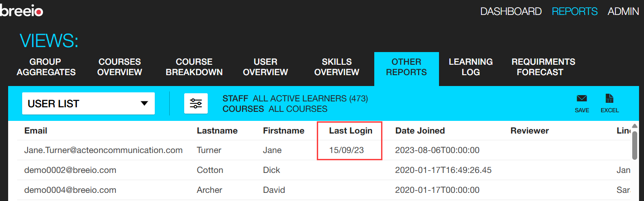Image resolution: width=644 pixels, height=201 pixels.
Task: Select Jane Turner's email cell
Action: point(103,150)
